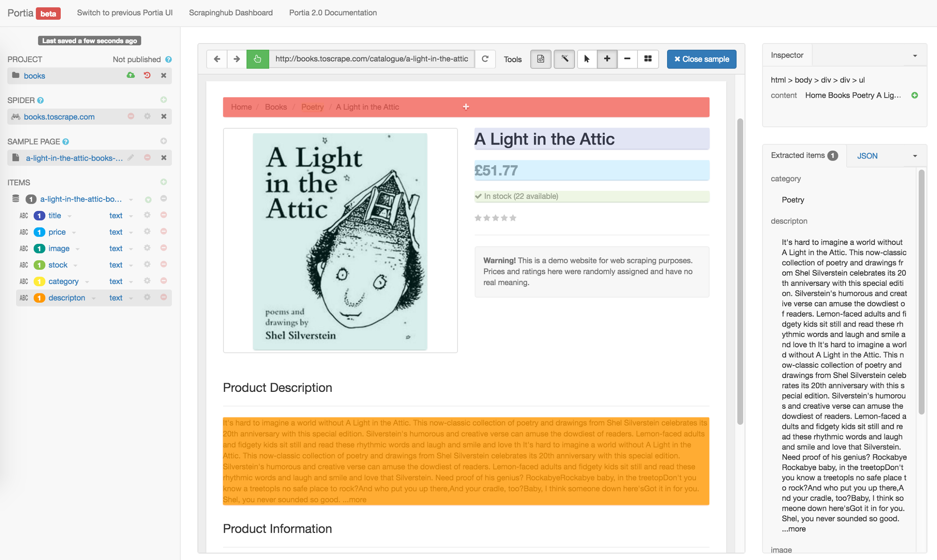Discard changes using the red history icon
The width and height of the screenshot is (937, 560).
(x=147, y=75)
